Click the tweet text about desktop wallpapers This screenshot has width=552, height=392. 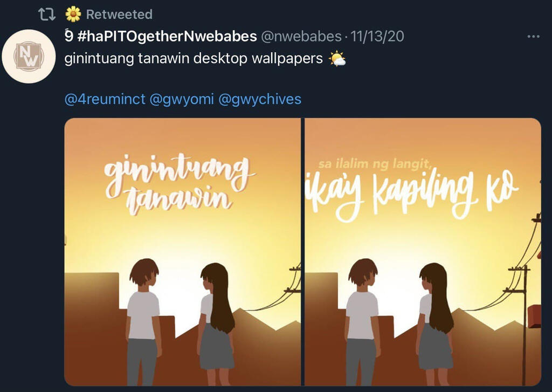(194, 58)
